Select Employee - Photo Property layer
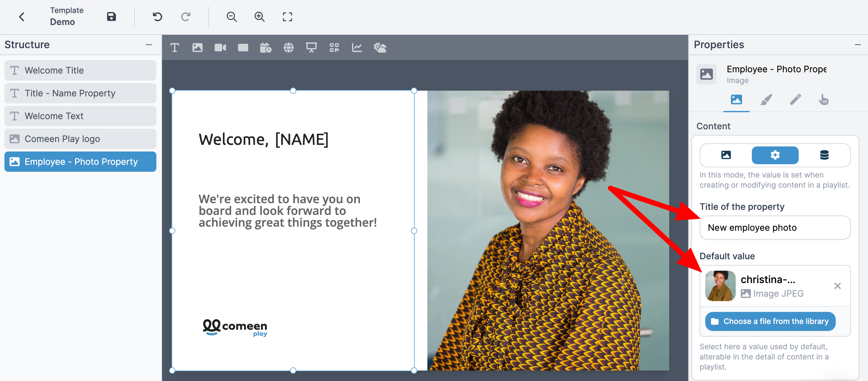This screenshot has width=868, height=381. pyautogui.click(x=80, y=162)
